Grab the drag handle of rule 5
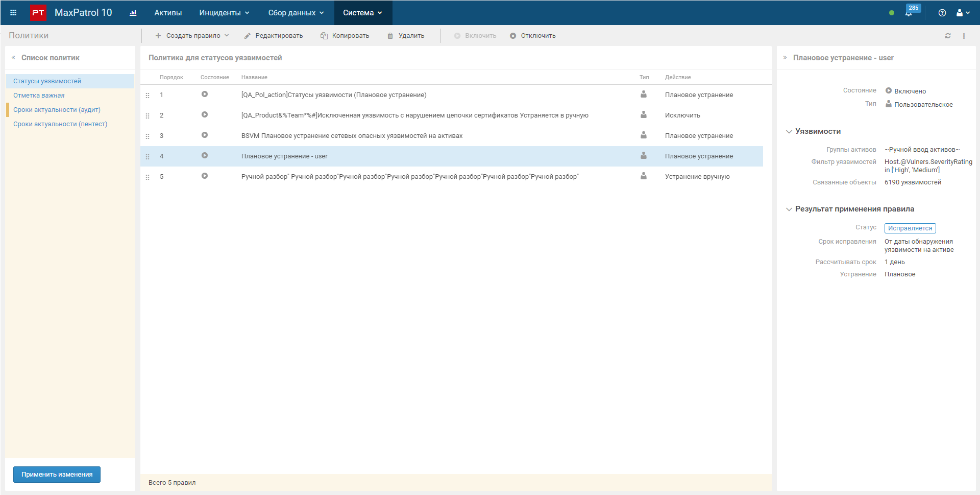The image size is (980, 495). click(x=148, y=177)
